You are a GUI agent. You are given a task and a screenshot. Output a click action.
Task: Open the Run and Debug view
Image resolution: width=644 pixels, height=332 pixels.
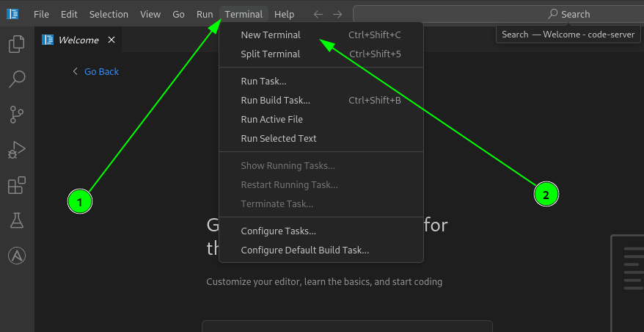17,150
